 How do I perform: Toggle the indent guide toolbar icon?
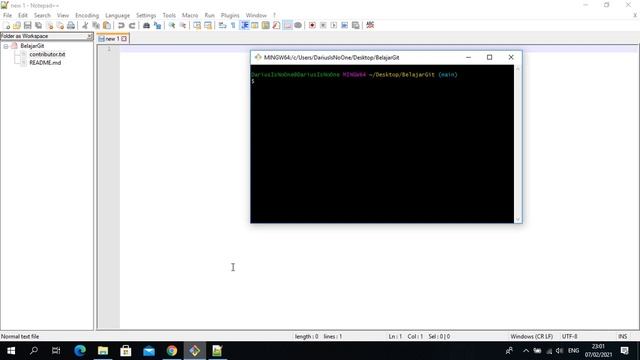tap(244, 25)
